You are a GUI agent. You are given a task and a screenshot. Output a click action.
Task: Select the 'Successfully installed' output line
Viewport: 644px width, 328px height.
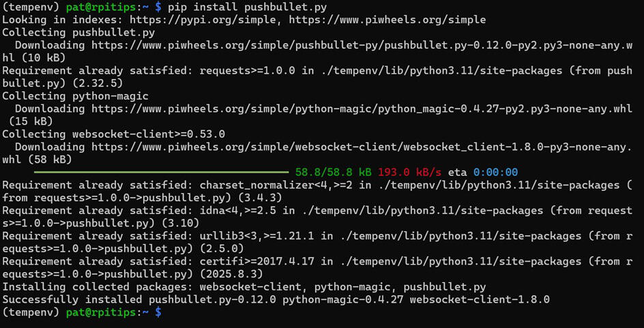coord(276,299)
